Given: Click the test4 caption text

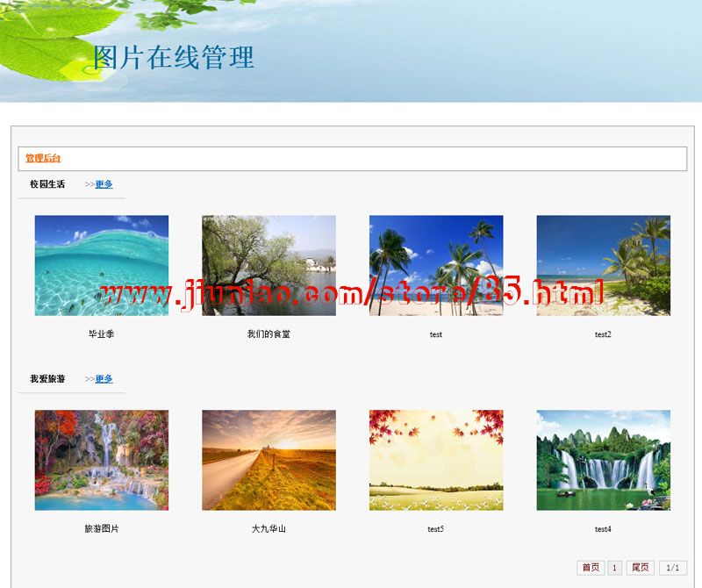Looking at the screenshot, I should click(603, 529).
